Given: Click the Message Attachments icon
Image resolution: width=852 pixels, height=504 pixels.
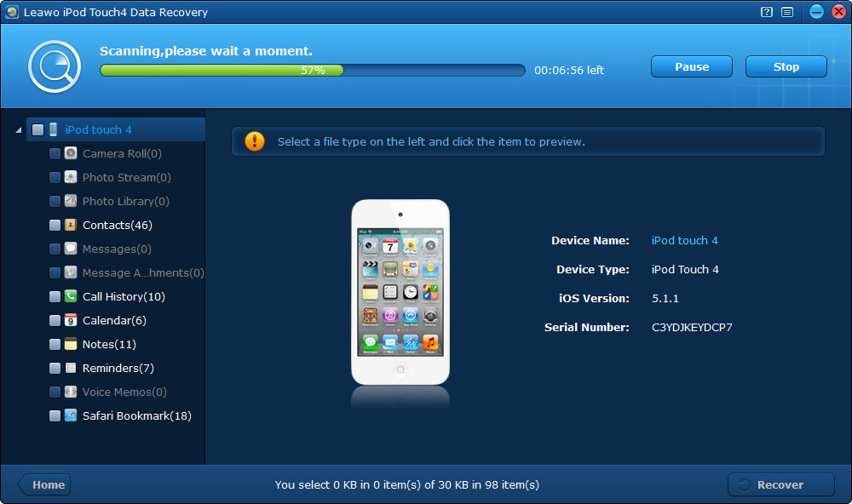Looking at the screenshot, I should (x=71, y=272).
